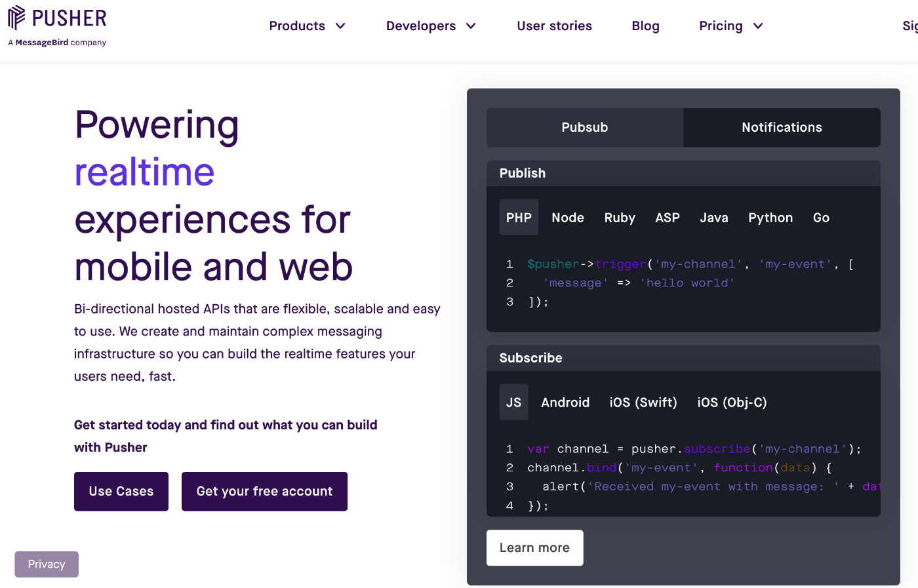Open the Blog link
The width and height of the screenshot is (918, 588).
pos(645,26)
